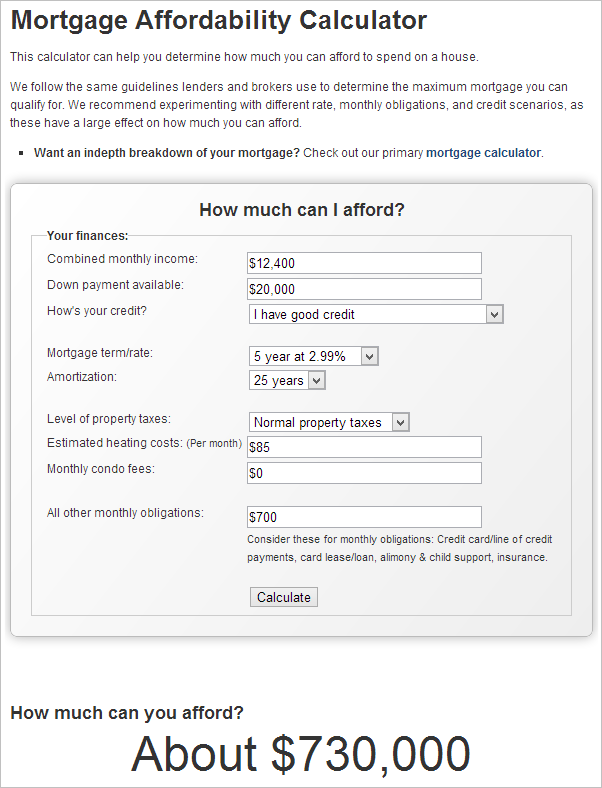Select the Down payment available field
The height and width of the screenshot is (788, 602).
(x=364, y=289)
